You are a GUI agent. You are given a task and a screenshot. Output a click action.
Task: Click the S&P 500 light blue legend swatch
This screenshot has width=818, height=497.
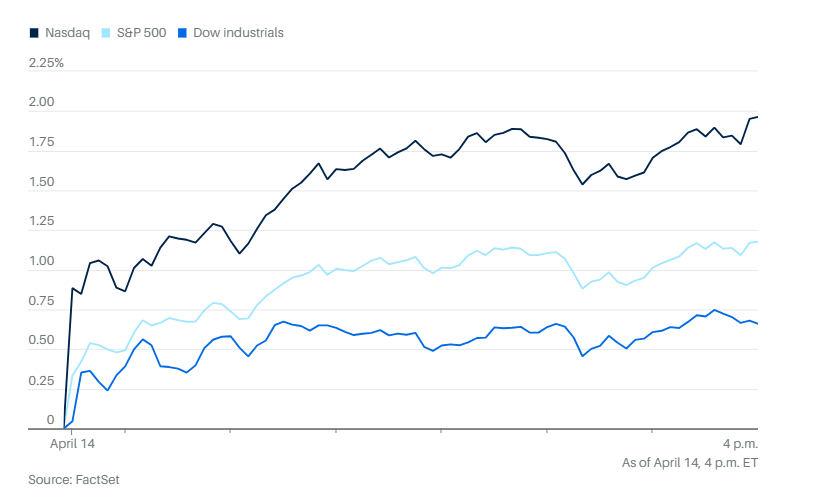(107, 33)
